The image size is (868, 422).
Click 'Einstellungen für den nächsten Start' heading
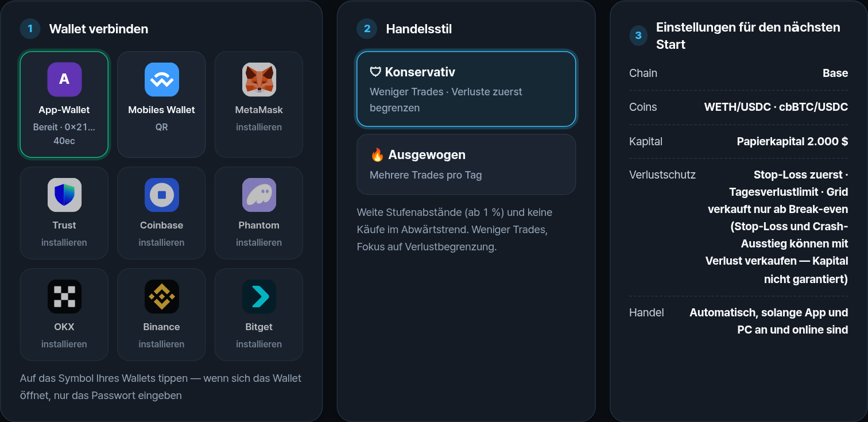(748, 36)
